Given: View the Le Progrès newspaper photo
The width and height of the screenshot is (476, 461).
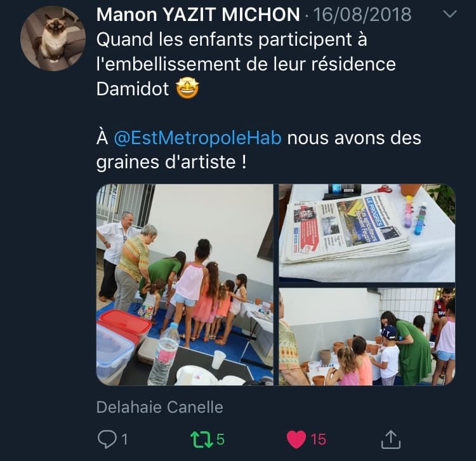Looking at the screenshot, I should [x=367, y=233].
